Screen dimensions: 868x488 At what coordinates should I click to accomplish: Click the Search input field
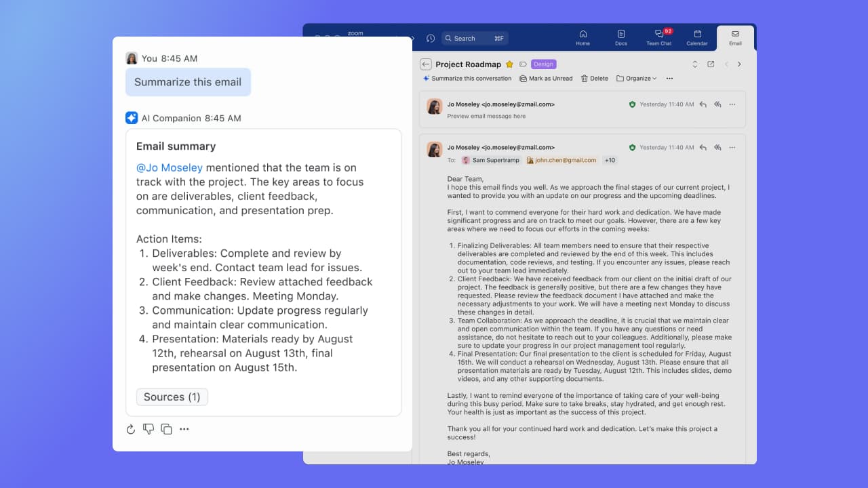(x=475, y=39)
